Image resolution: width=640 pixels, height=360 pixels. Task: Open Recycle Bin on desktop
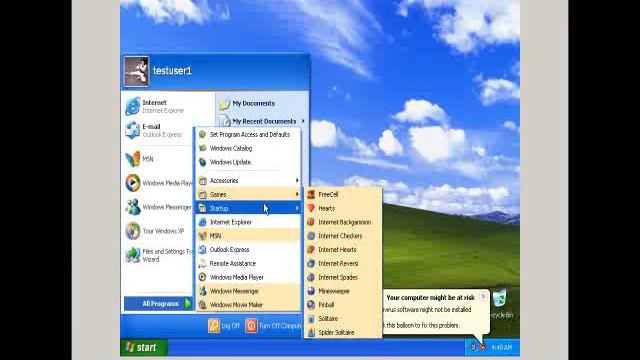[500, 303]
